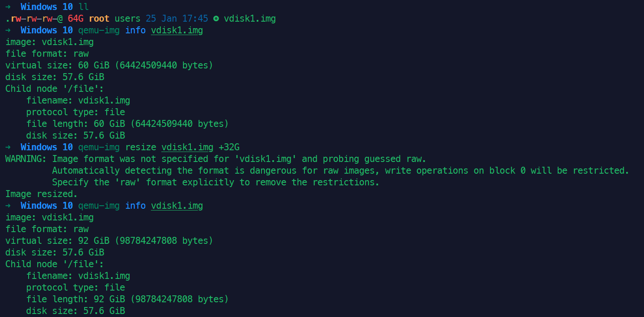
Task: Click the first 'Child node '/file':' line
Action: click(x=55, y=89)
